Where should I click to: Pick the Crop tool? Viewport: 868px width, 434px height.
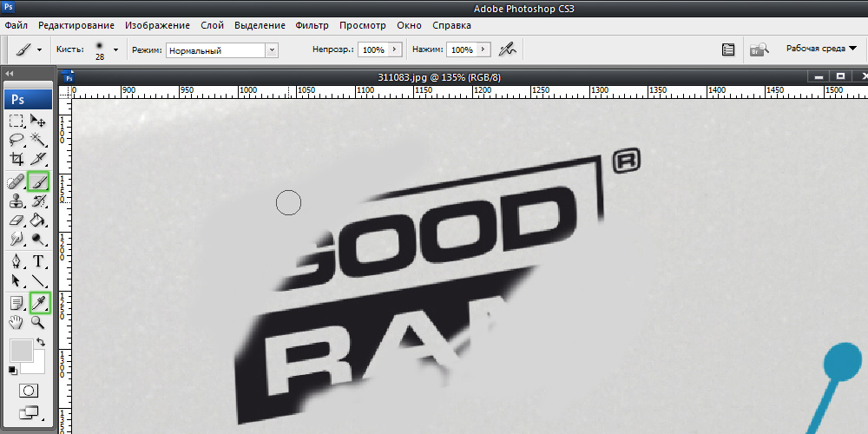16,159
